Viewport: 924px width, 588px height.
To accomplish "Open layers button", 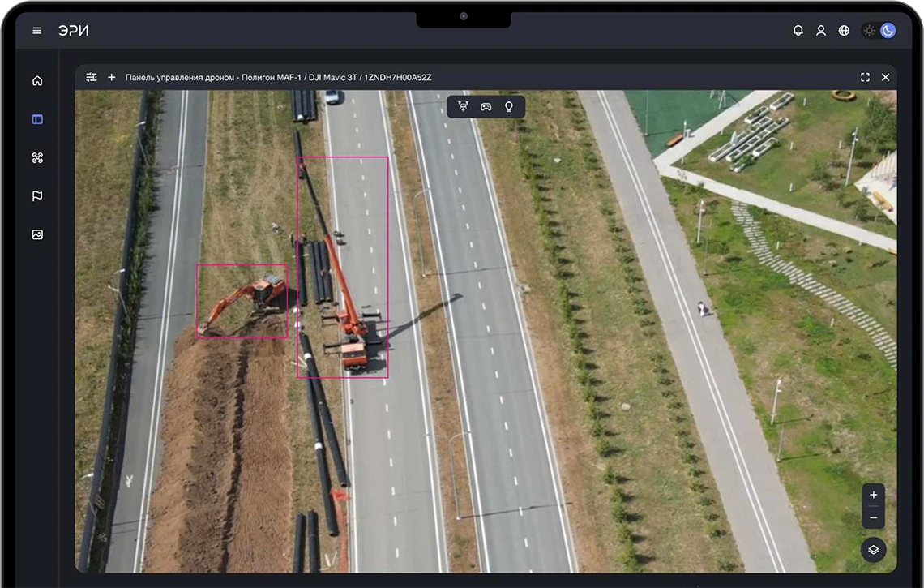I will (x=873, y=550).
